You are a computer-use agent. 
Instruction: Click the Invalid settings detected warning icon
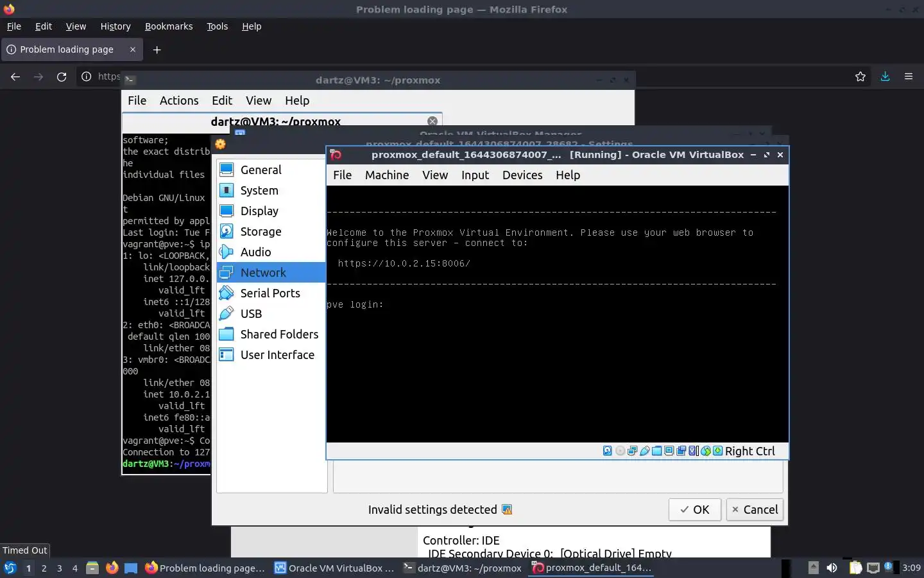coord(507,509)
